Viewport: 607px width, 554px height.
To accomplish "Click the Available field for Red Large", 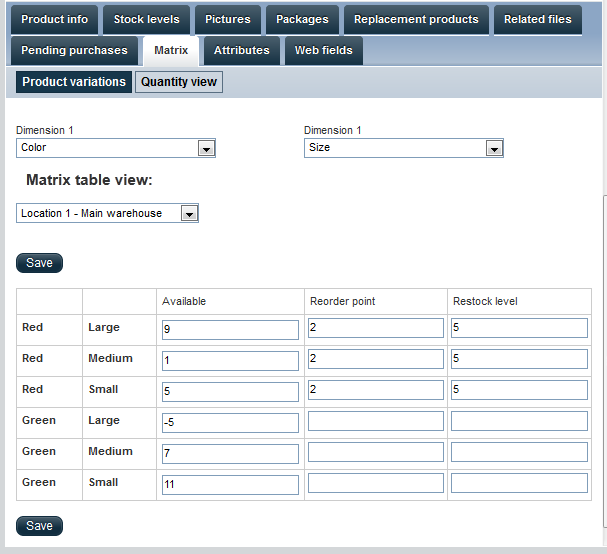I will click(230, 330).
